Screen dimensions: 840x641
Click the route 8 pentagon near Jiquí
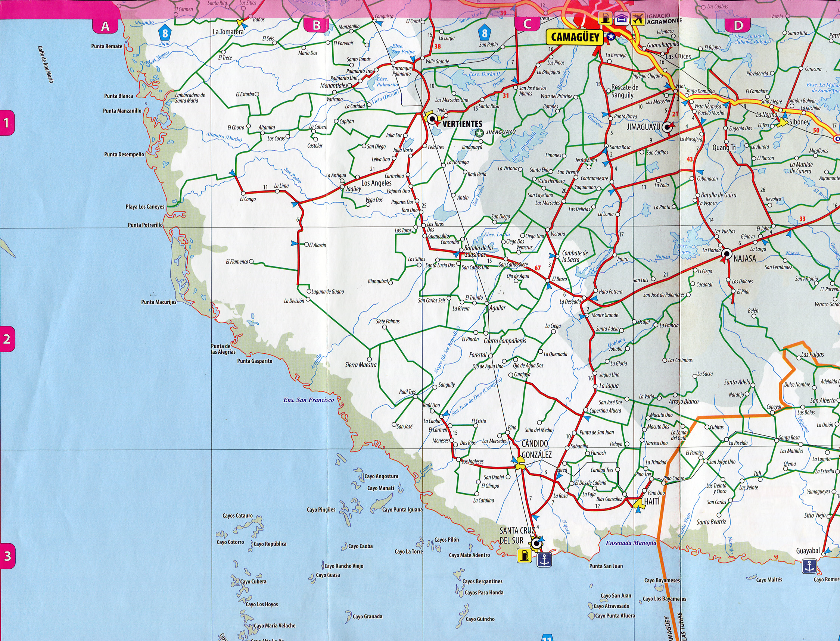click(x=165, y=34)
